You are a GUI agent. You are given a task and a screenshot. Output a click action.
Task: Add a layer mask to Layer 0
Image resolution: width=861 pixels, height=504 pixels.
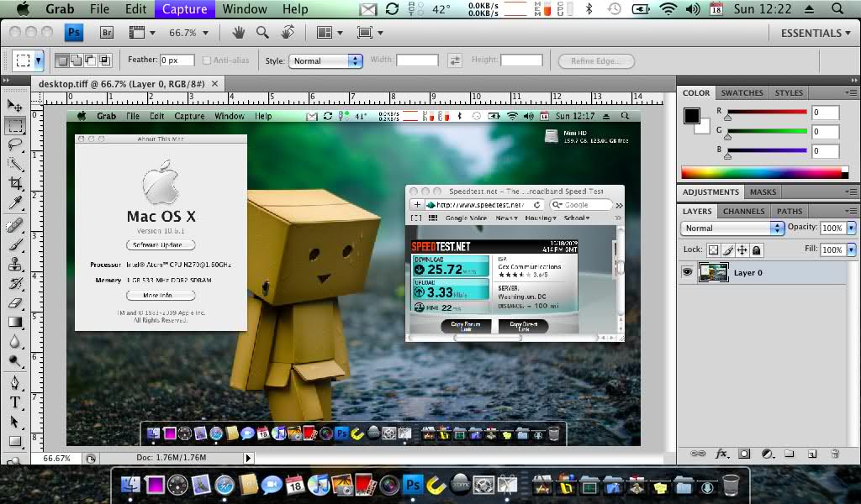744,454
